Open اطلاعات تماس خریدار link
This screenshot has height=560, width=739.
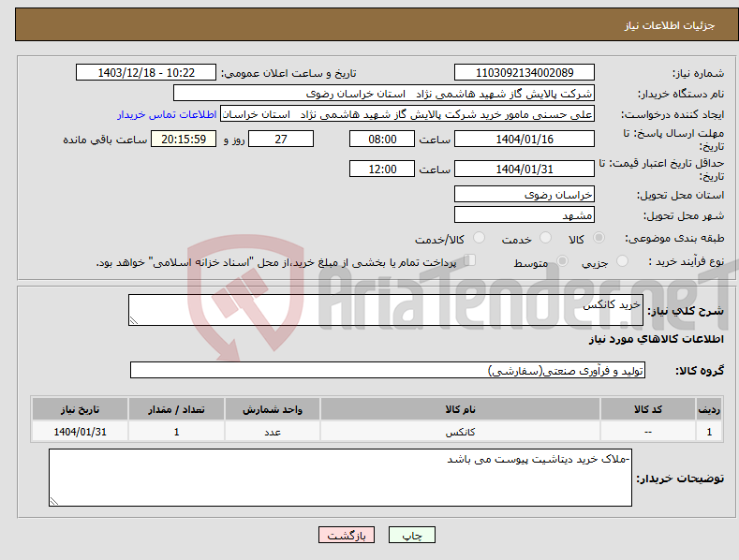click(x=167, y=114)
